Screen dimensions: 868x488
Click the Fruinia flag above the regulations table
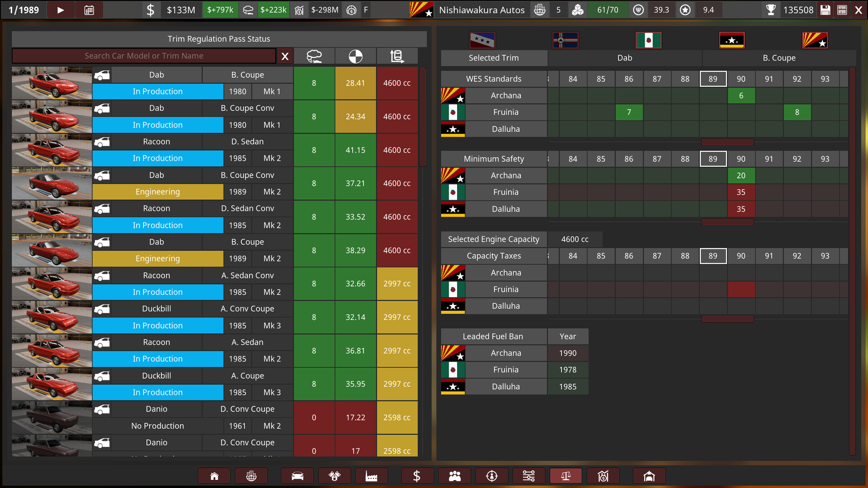[x=649, y=40]
